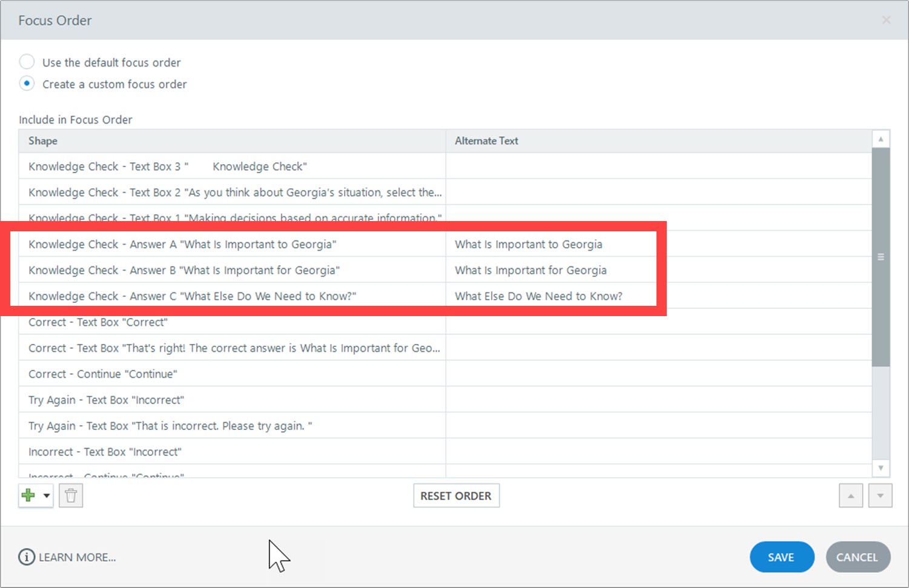Click the trash delete icon

tap(71, 496)
